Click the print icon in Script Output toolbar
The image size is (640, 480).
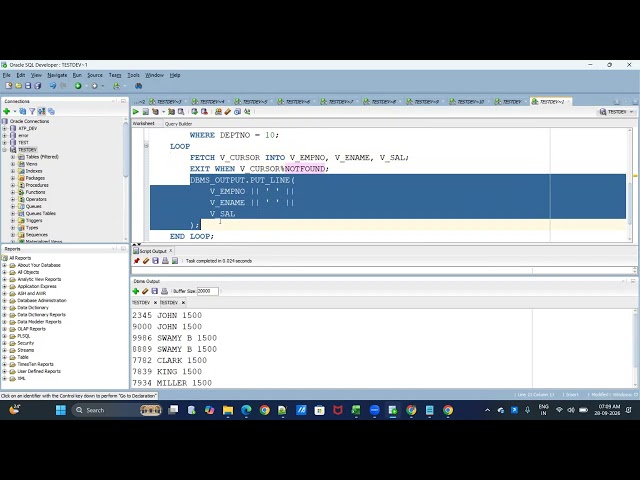(x=165, y=261)
